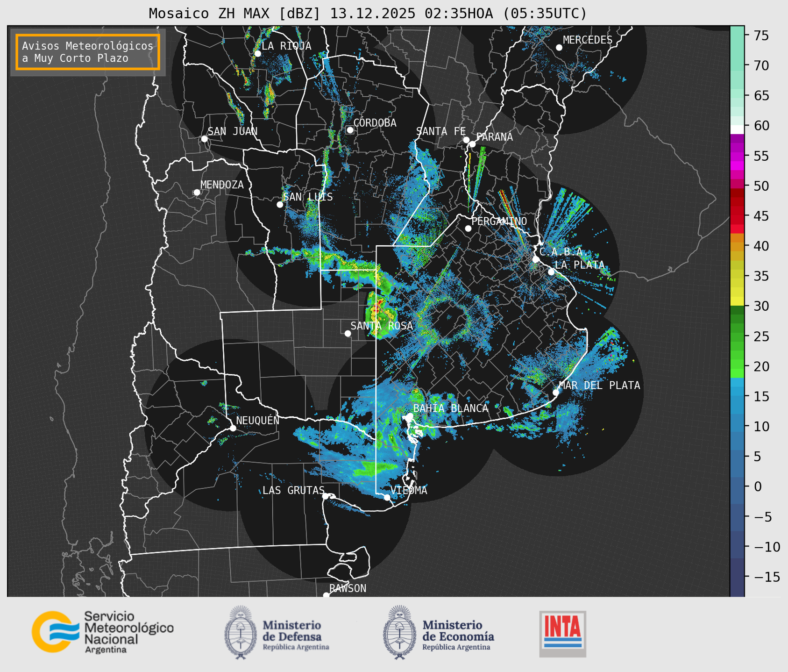
Task: Click the MERCEDES label text
Action: [x=587, y=40]
